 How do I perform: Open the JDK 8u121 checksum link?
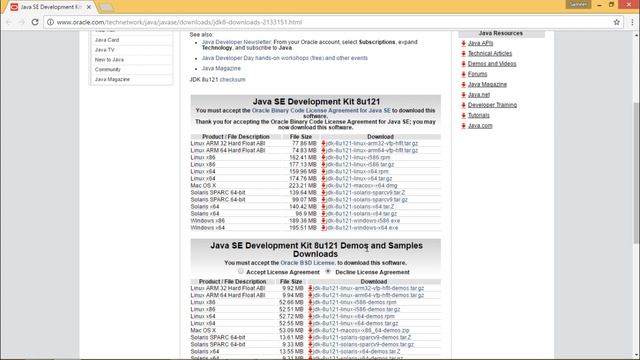233,80
